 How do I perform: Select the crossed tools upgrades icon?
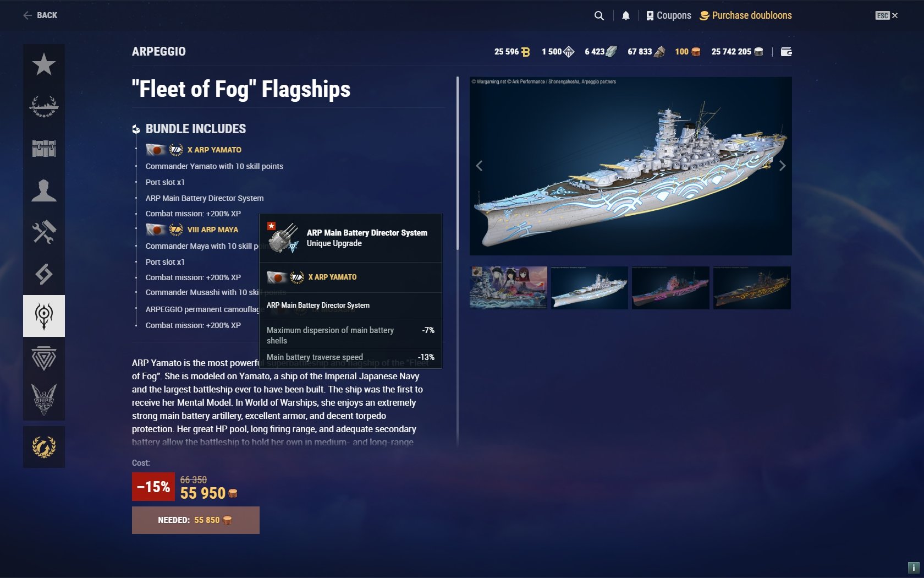pyautogui.click(x=44, y=232)
